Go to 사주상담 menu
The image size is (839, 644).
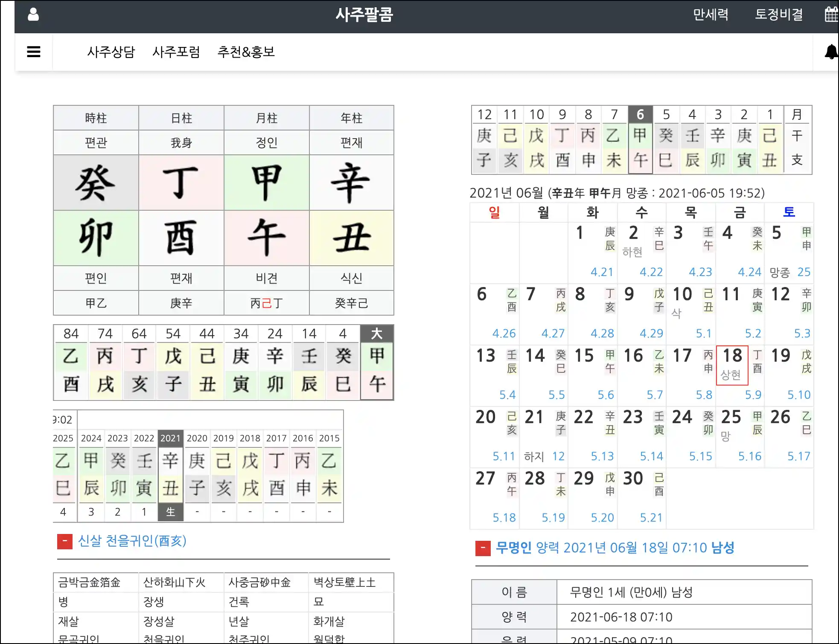tap(111, 52)
